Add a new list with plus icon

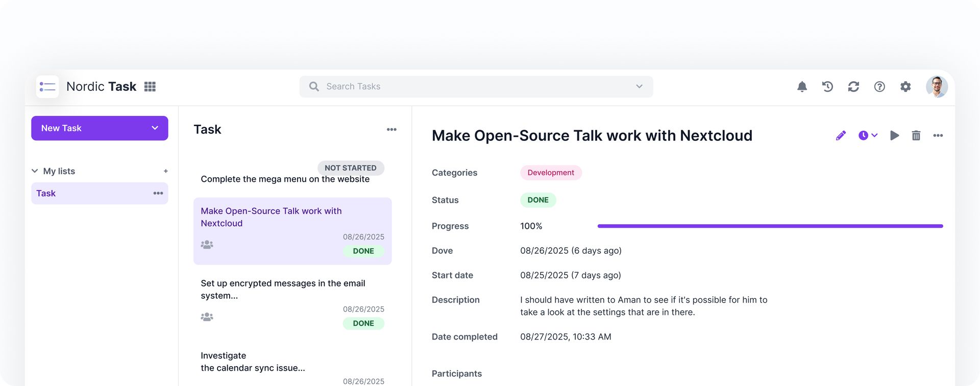(x=165, y=171)
